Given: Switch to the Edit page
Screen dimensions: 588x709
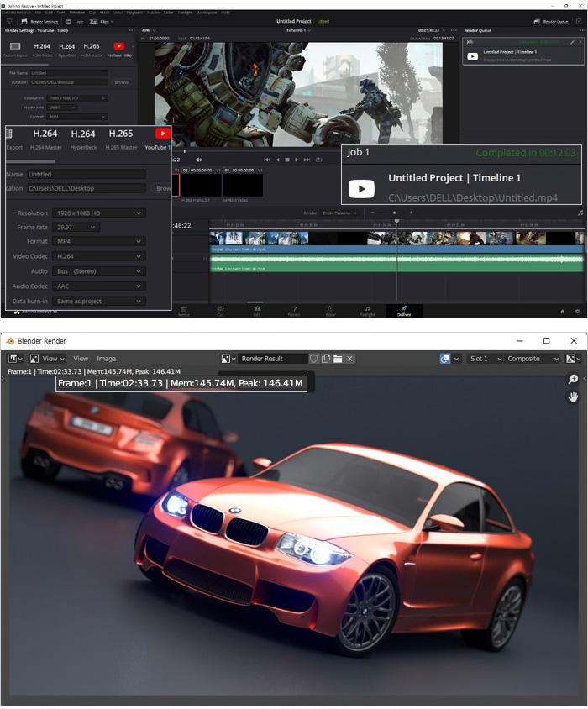Looking at the screenshot, I should 257,311.
